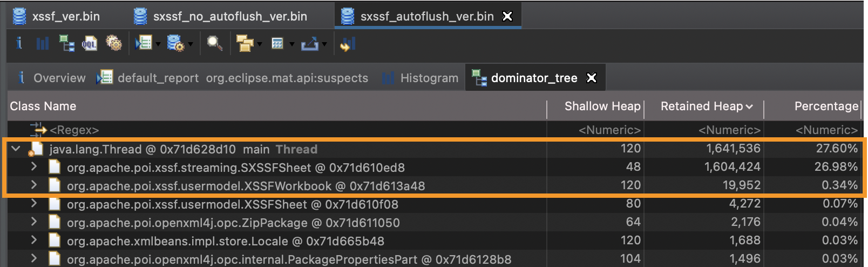Expand the XSSFWorkbook tree node
The width and height of the screenshot is (868, 267).
click(34, 185)
